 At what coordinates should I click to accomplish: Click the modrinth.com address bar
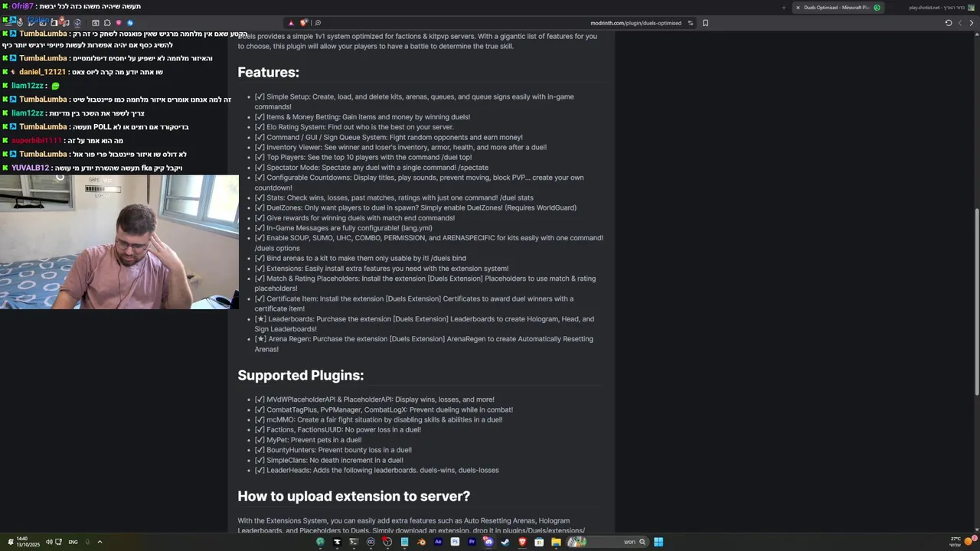pyautogui.click(x=490, y=23)
